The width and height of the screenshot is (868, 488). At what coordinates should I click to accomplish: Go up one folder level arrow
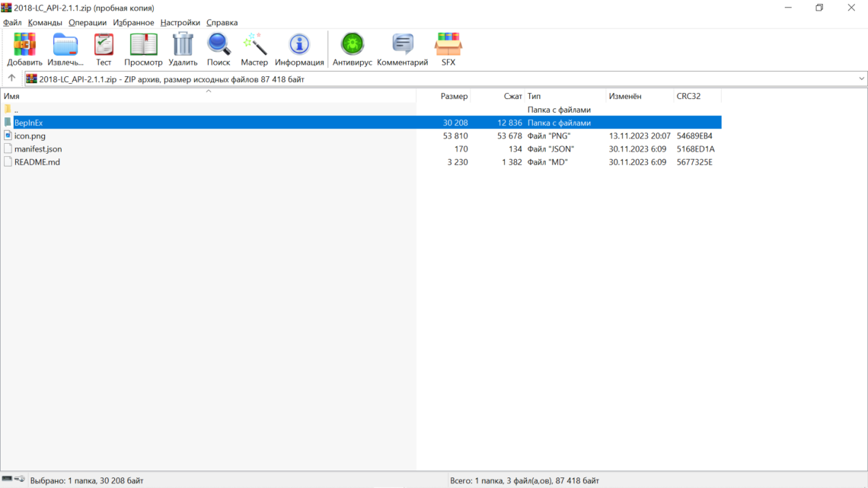click(x=11, y=78)
